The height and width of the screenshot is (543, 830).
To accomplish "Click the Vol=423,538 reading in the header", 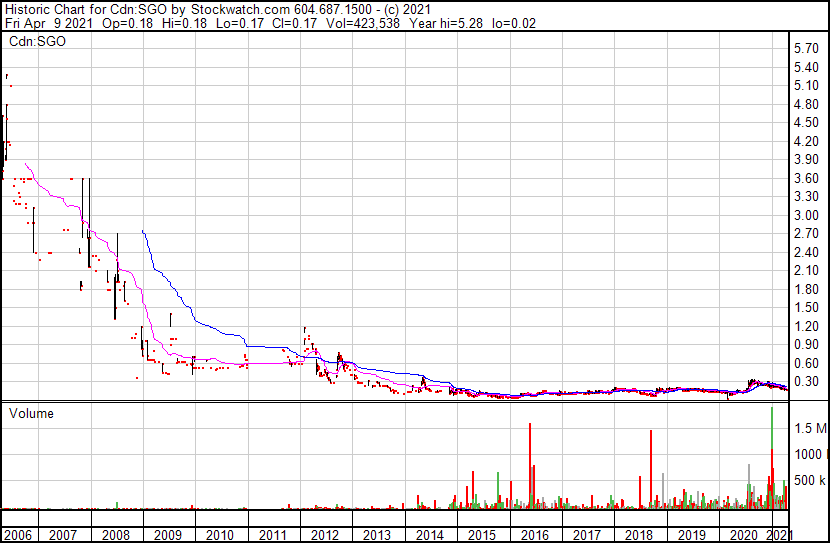I will pos(363,23).
